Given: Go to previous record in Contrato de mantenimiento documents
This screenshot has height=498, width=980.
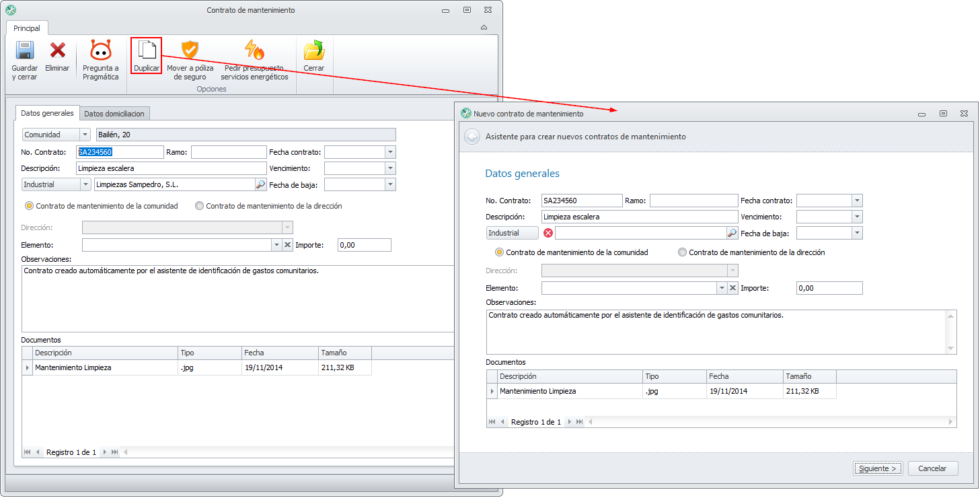Looking at the screenshot, I should [x=38, y=452].
